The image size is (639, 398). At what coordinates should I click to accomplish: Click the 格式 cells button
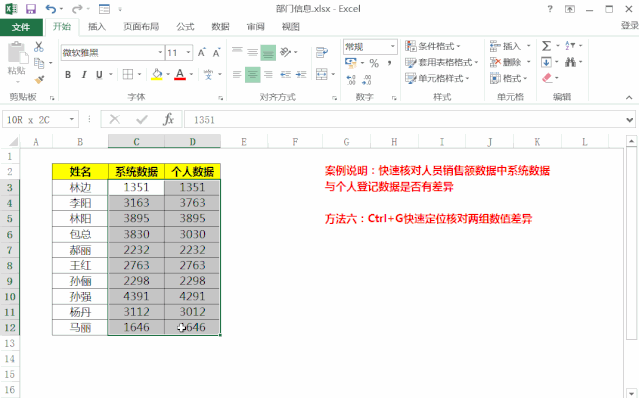[509, 78]
